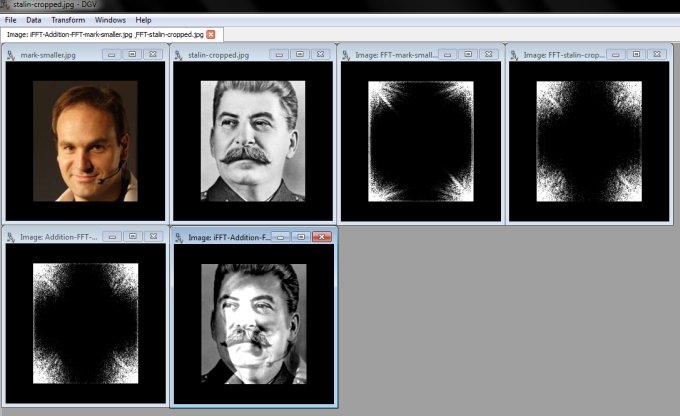Maximize the iFFT-Addition-F window
This screenshot has height=416, width=680.
pos(301,237)
